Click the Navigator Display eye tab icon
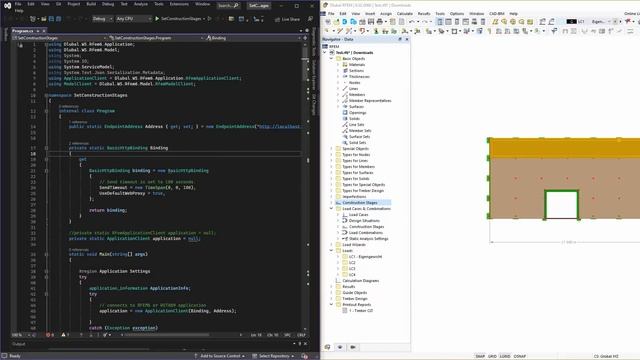Image resolution: width=640 pixels, height=360 pixels. 340,347
